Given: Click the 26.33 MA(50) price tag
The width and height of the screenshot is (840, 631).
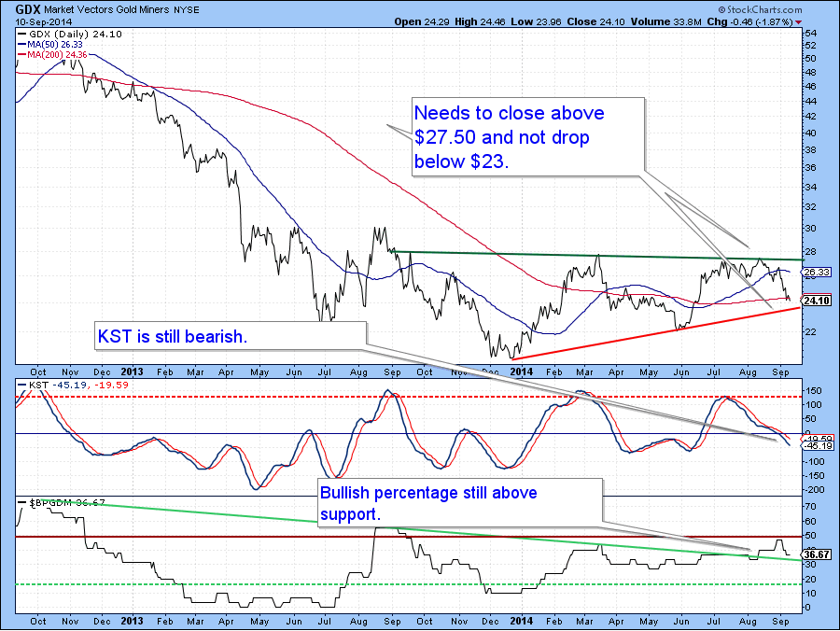Looking at the screenshot, I should [817, 273].
